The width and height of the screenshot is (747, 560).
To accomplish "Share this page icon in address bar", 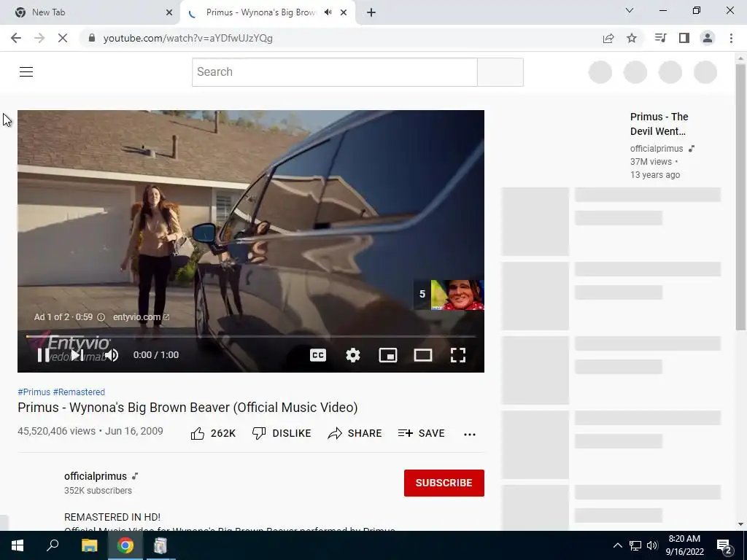I will click(x=608, y=38).
